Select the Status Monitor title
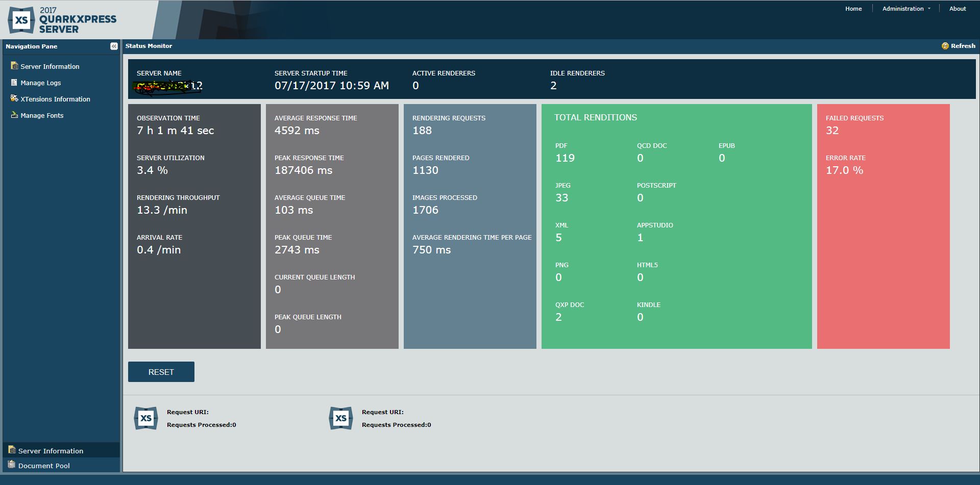This screenshot has width=980, height=485. point(149,46)
